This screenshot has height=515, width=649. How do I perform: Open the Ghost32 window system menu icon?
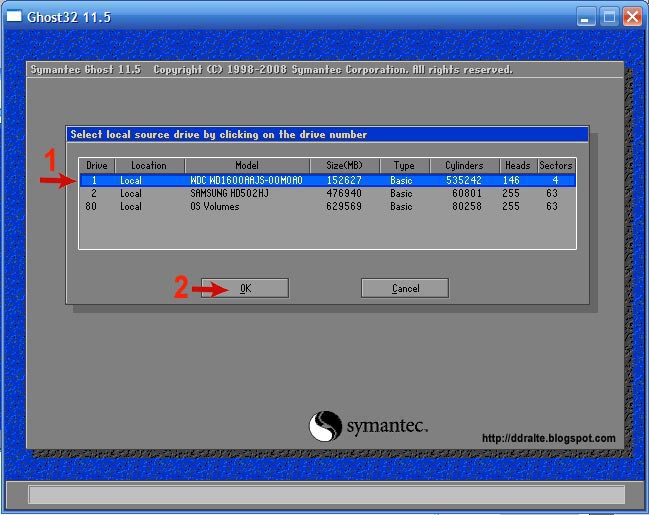pyautogui.click(x=14, y=17)
